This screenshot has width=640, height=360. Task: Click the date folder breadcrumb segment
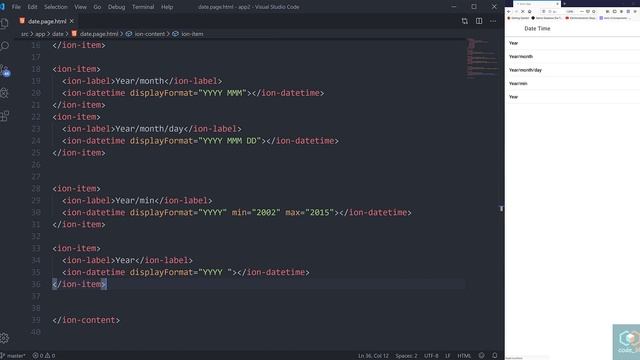point(58,34)
